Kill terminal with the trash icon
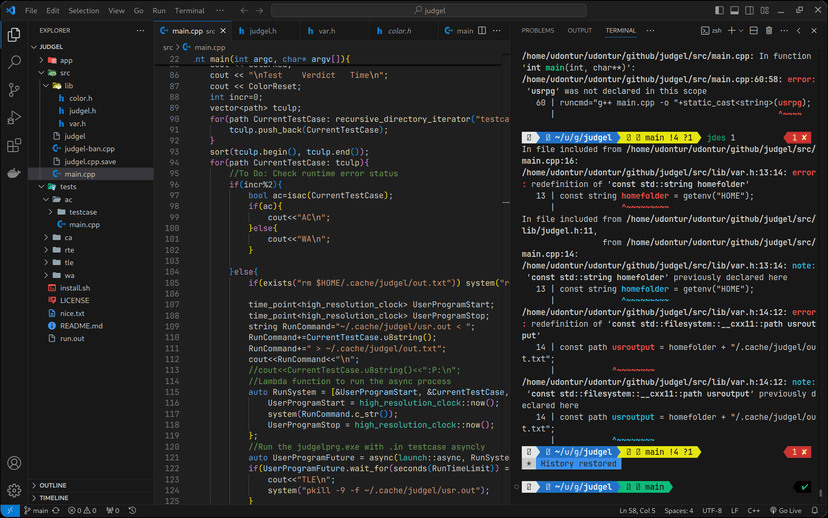 [x=768, y=31]
